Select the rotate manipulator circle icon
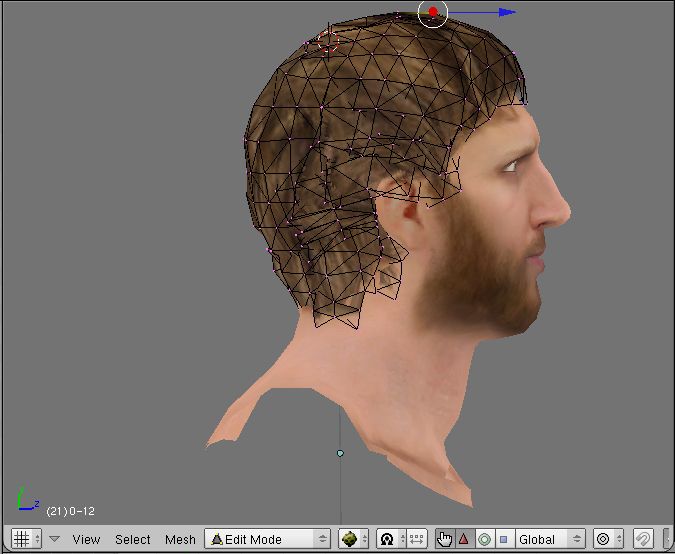 point(484,539)
